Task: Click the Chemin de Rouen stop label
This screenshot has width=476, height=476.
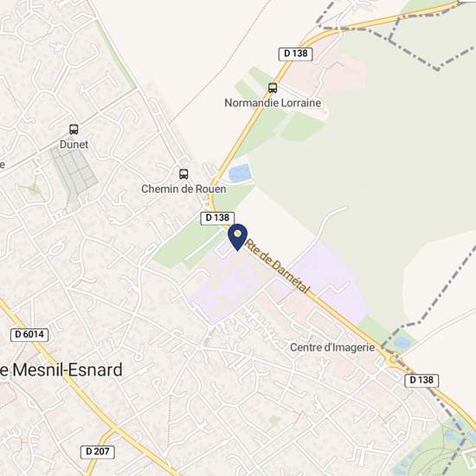Action: point(183,190)
